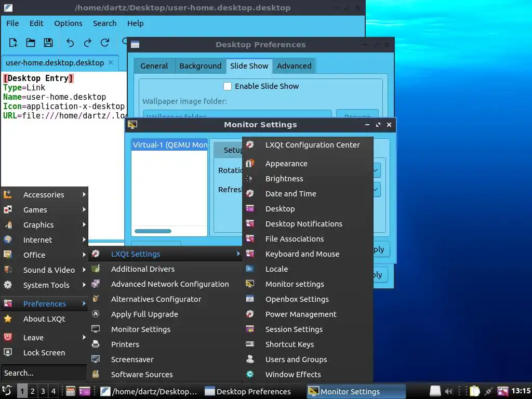The image size is (532, 399).
Task: Open the Help menu in text editor
Action: [x=136, y=23]
